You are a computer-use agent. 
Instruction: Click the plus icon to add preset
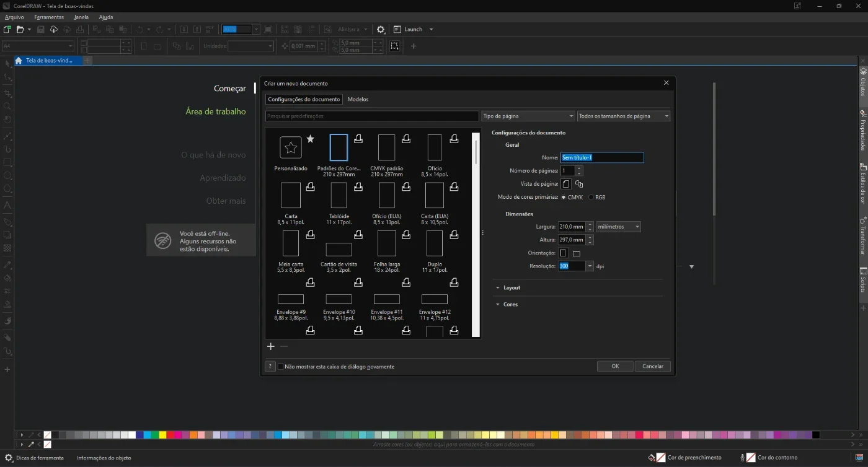[x=270, y=346]
